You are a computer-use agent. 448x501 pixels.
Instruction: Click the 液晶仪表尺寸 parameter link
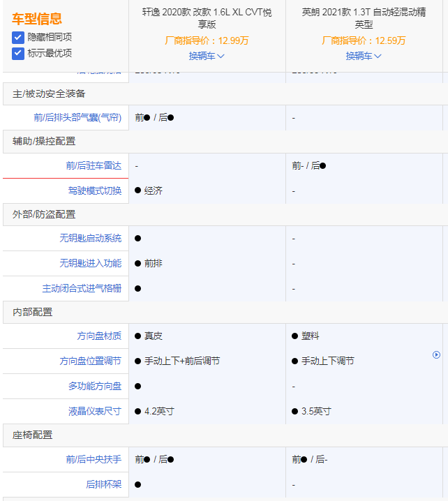coord(95,411)
